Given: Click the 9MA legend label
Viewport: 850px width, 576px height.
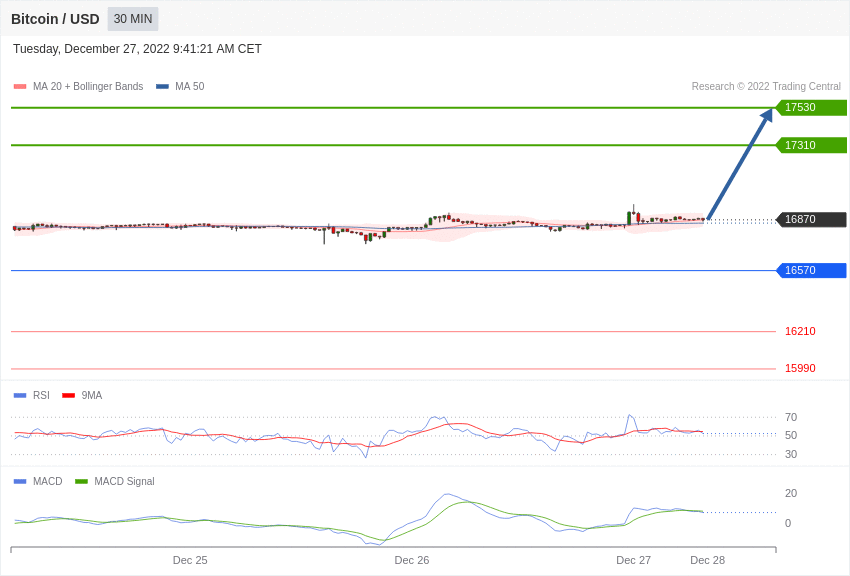Looking at the screenshot, I should [x=92, y=396].
